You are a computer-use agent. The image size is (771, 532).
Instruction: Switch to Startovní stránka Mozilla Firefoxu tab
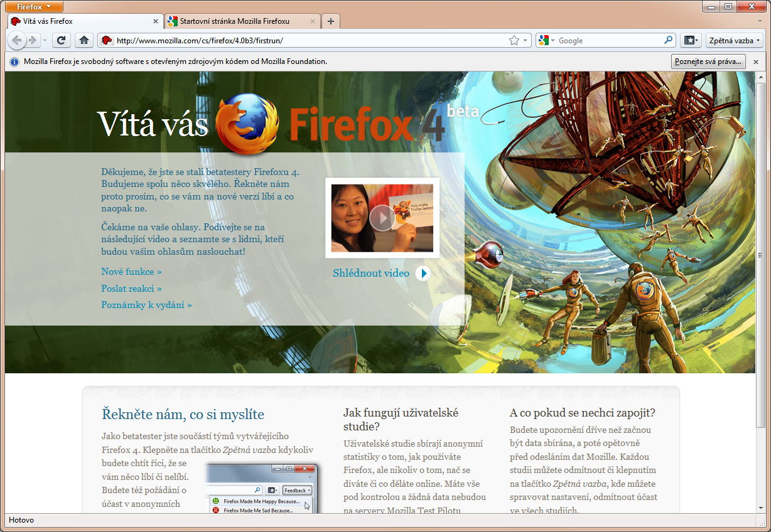(242, 21)
